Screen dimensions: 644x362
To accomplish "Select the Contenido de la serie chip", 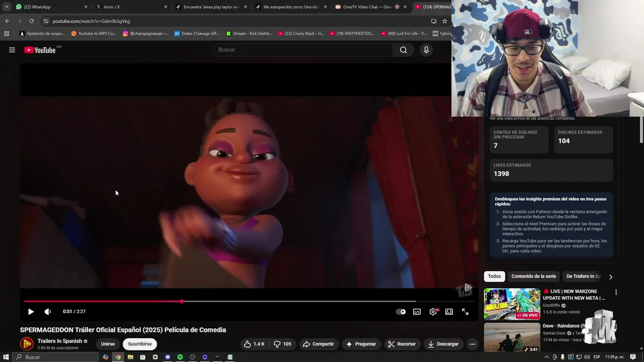I will point(534,277).
